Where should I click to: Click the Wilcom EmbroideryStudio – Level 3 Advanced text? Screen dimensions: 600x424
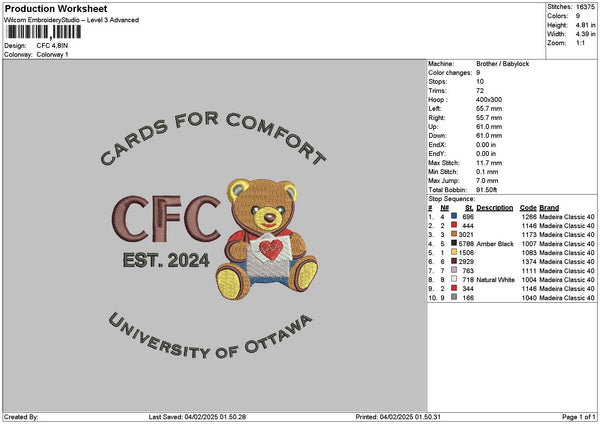72,20
